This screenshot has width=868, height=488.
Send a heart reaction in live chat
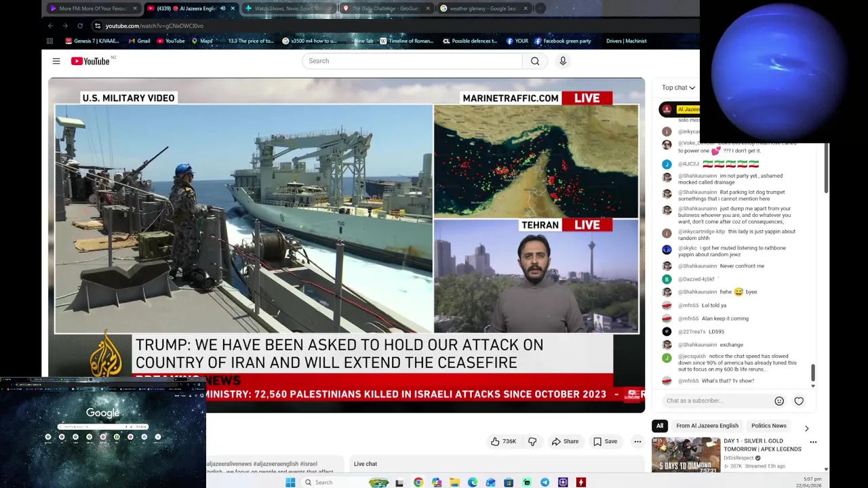(799, 401)
